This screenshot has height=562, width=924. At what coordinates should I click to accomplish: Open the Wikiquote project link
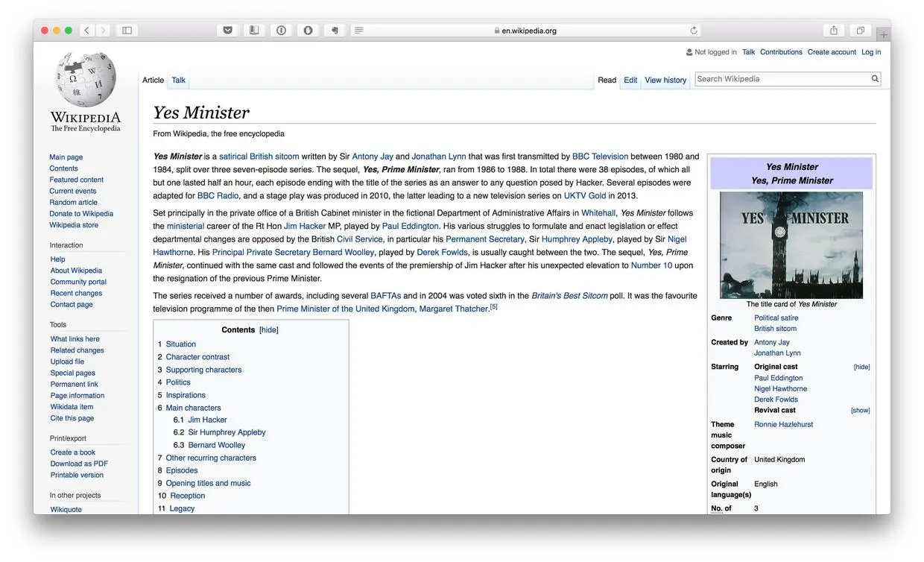point(66,510)
